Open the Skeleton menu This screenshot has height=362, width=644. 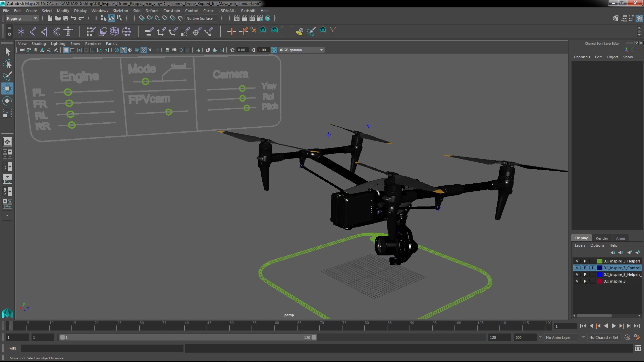tap(120, 11)
